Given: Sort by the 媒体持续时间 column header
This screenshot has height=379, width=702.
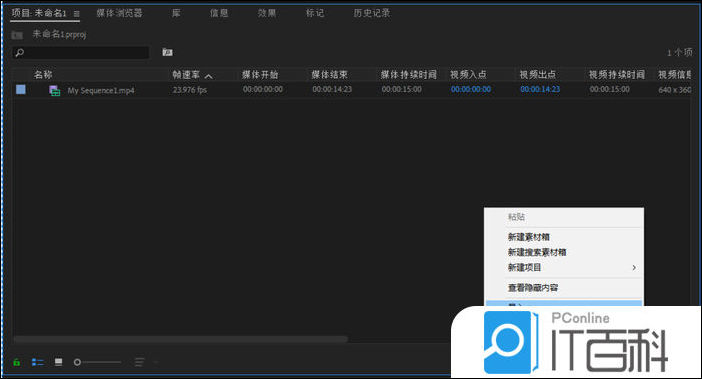Looking at the screenshot, I should [408, 75].
